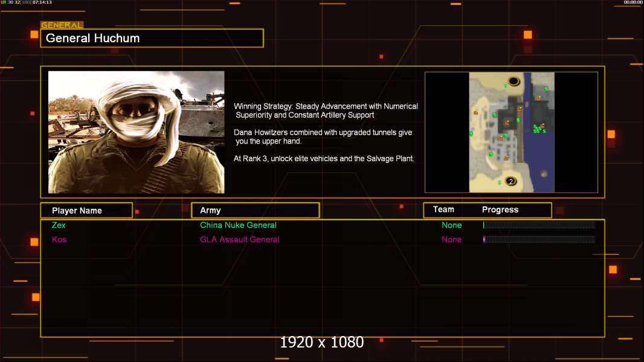Click Zex's loading progress bar
Viewport: 644px width, 362px height.
pyautogui.click(x=539, y=224)
